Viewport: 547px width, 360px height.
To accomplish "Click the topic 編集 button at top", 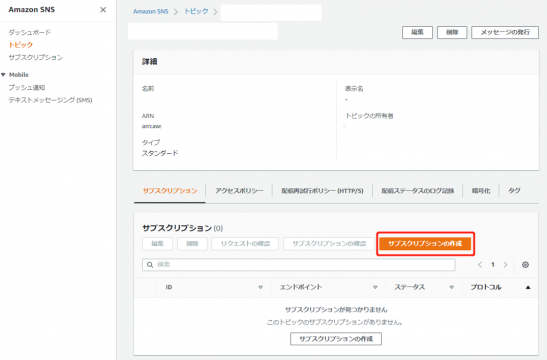I will (x=417, y=32).
